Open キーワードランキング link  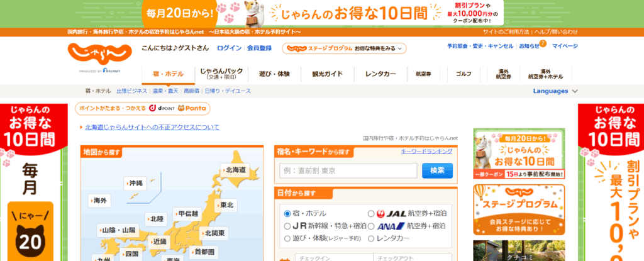[x=426, y=152]
